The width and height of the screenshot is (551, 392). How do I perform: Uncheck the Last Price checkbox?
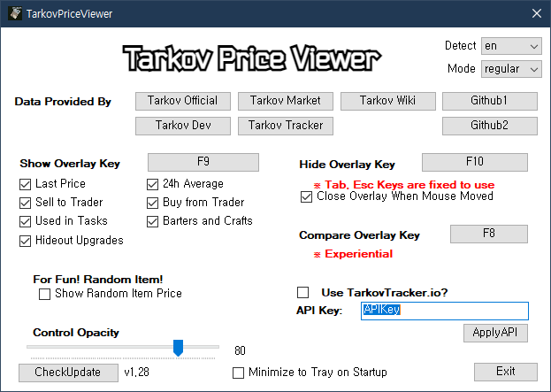click(26, 184)
